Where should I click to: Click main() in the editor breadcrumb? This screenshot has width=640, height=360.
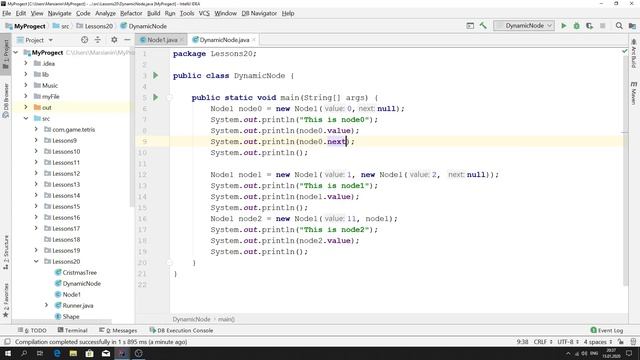point(226,319)
